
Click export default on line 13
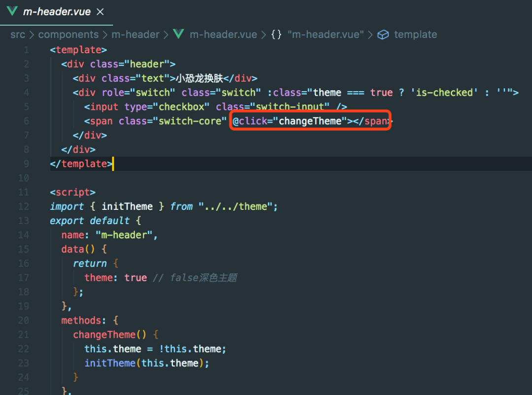click(x=90, y=221)
